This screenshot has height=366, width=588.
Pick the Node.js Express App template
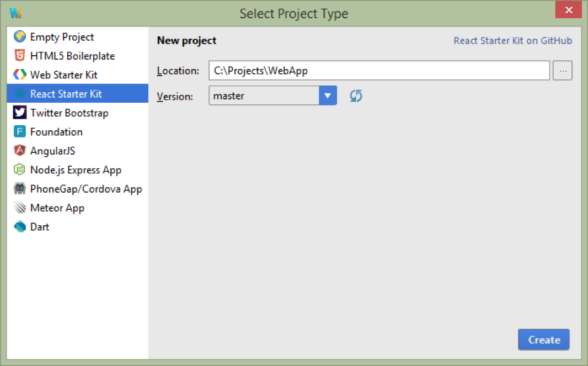point(75,169)
